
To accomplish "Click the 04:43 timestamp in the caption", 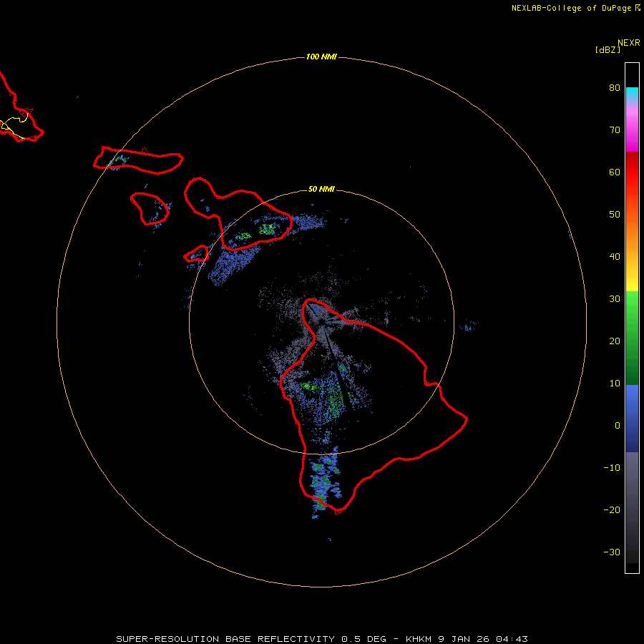I will tap(512, 639).
